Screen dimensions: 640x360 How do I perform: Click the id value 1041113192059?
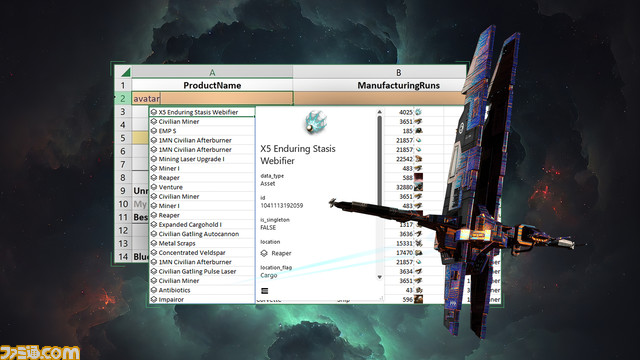pyautogui.click(x=282, y=205)
